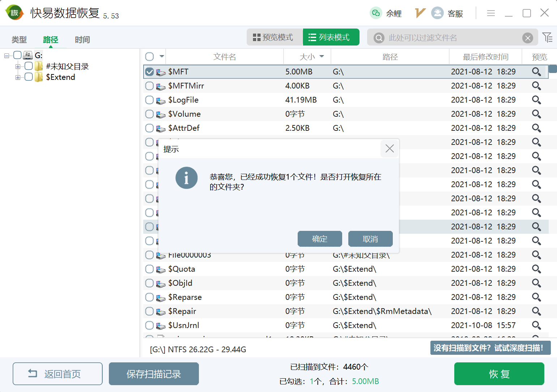Image resolution: width=557 pixels, height=392 pixels.
Task: Click the 返回首页 button
Action: [x=58, y=374]
